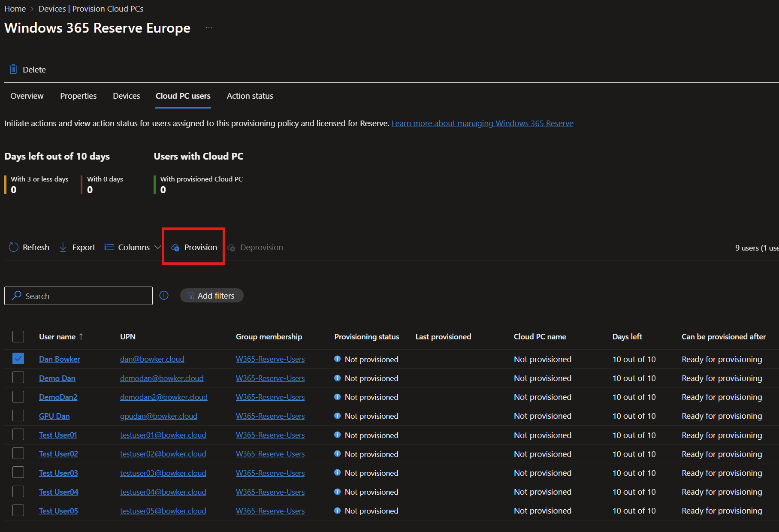Check the Test User03 row checkbox

click(x=18, y=472)
